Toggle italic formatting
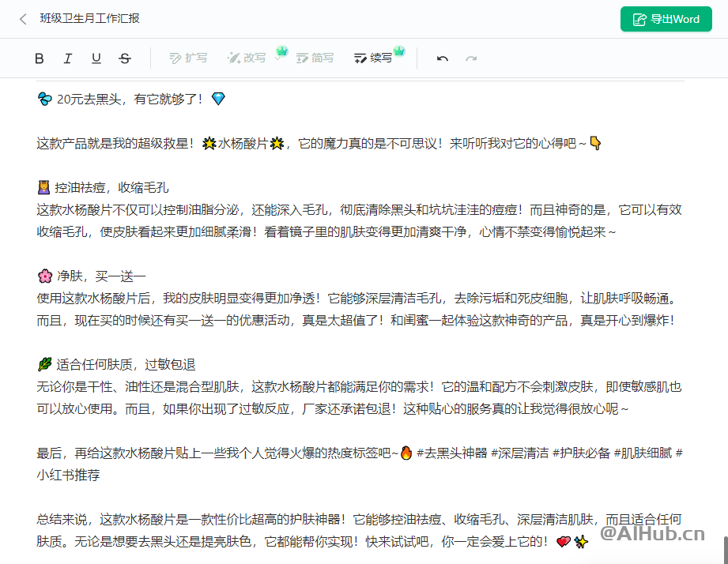 (68, 58)
